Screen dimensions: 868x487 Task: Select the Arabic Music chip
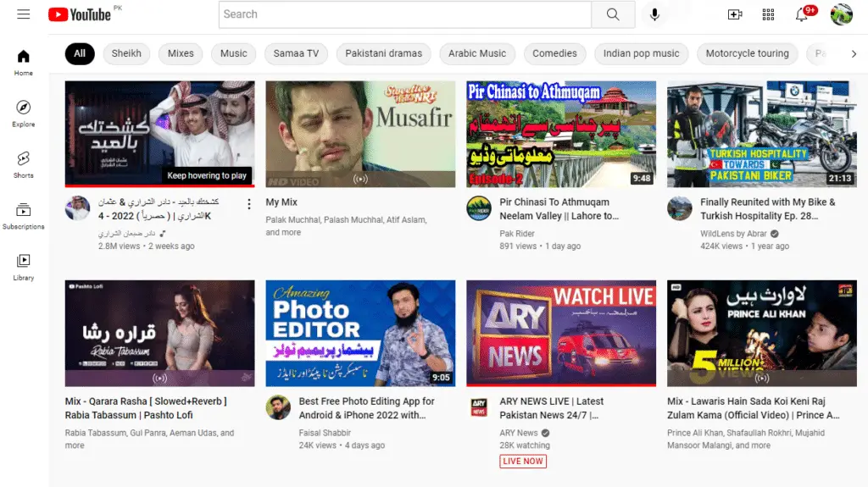click(477, 53)
